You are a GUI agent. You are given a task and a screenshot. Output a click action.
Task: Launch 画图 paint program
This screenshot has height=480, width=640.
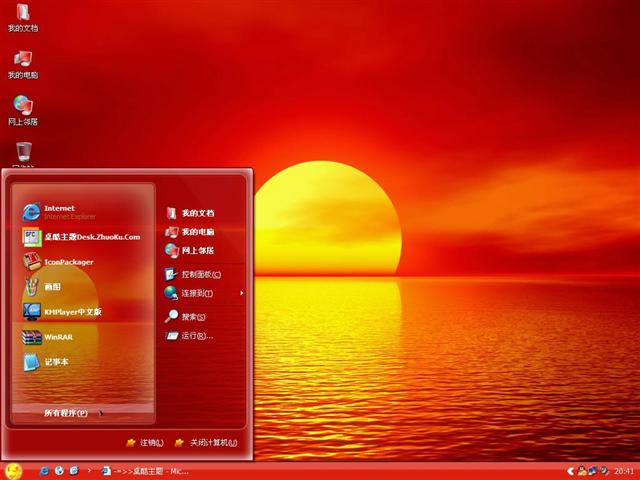[42, 287]
